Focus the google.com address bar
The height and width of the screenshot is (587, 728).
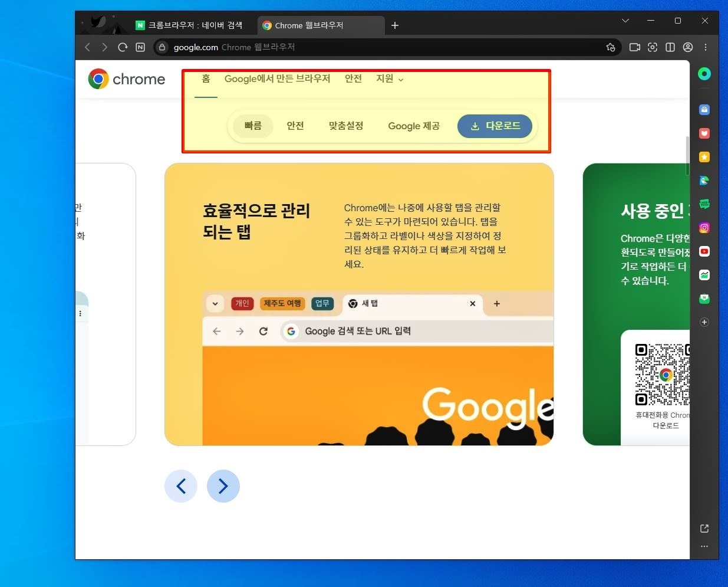click(x=386, y=47)
